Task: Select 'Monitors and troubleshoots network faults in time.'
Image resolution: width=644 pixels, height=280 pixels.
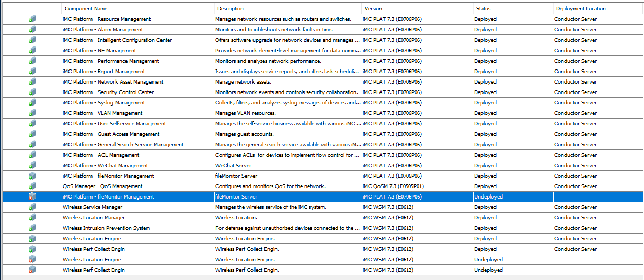Action: [274, 30]
